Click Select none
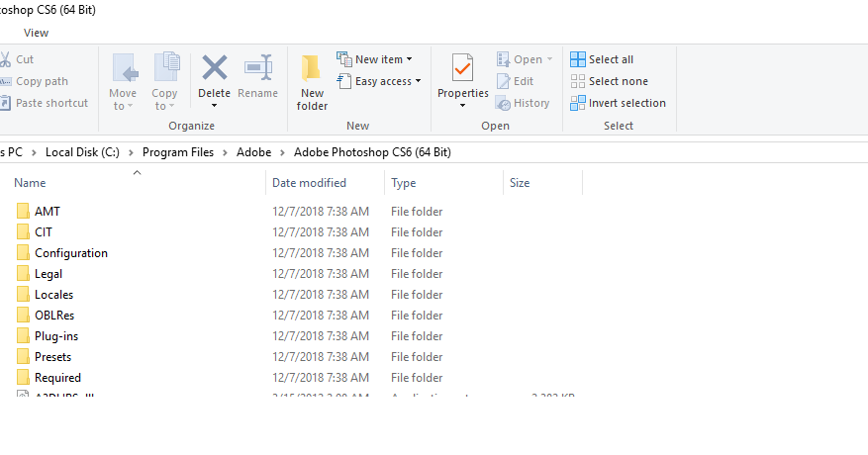 [x=609, y=81]
